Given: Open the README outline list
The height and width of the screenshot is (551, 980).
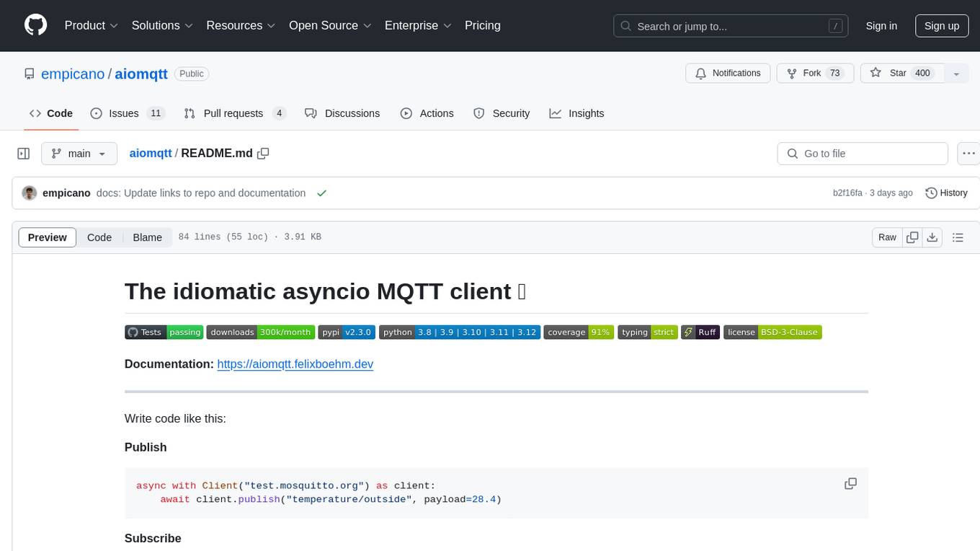Looking at the screenshot, I should point(958,237).
